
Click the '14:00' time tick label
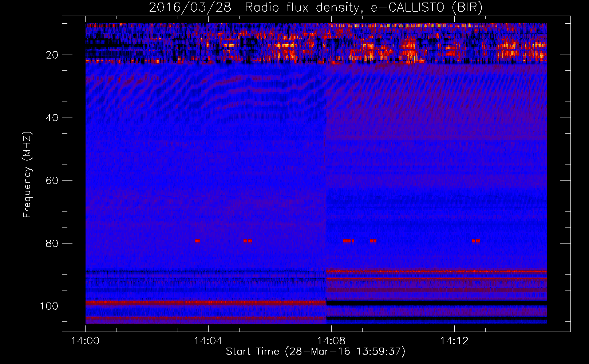pos(85,341)
